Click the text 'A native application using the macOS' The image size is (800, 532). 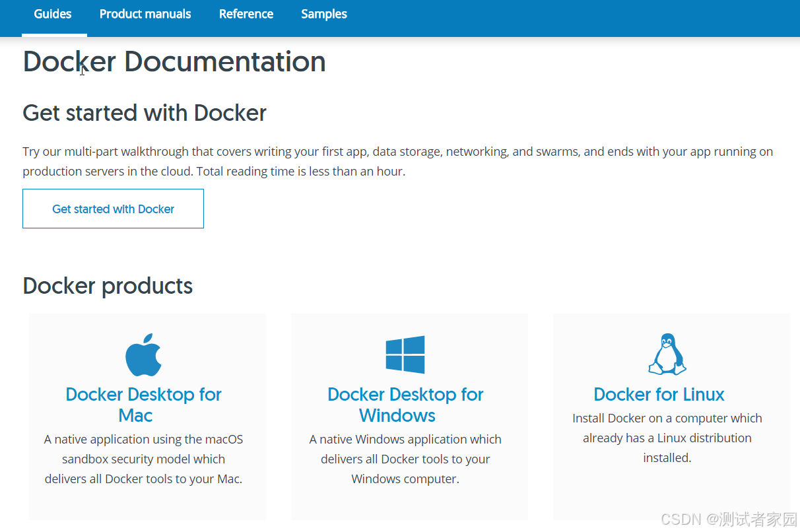144,439
